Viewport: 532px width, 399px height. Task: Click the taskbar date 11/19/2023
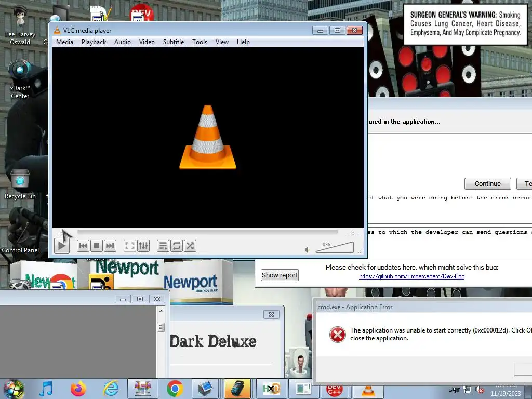(x=506, y=394)
